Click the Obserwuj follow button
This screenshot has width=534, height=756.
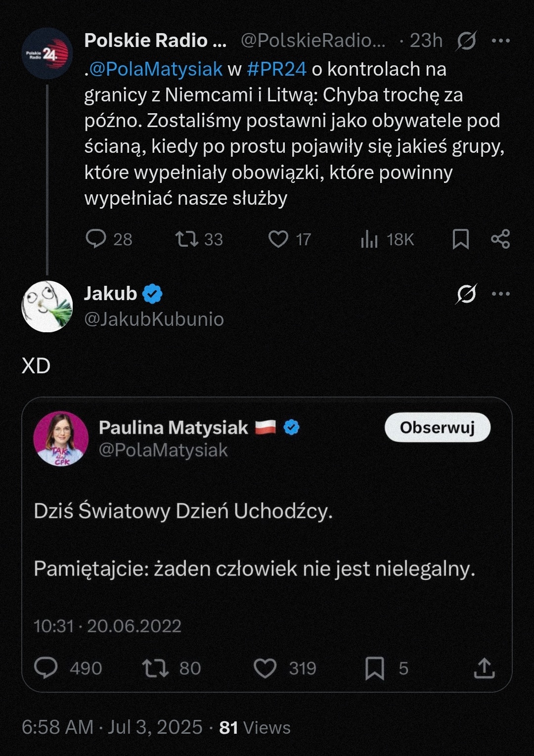pyautogui.click(x=437, y=427)
